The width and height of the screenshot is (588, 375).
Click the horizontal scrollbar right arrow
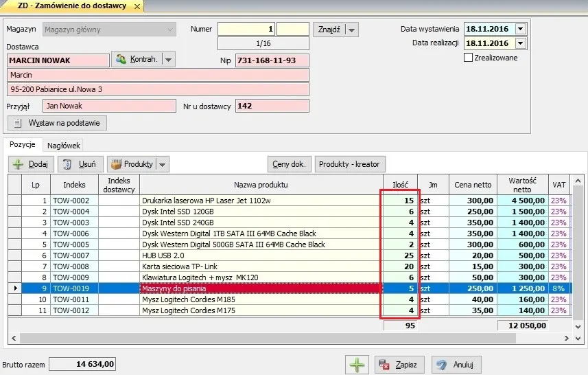click(x=567, y=338)
